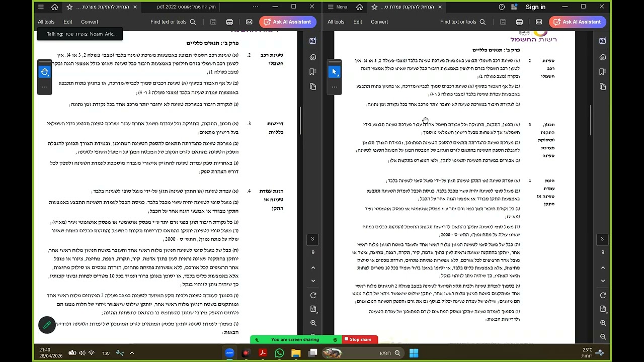Click Find text or tools in left window
This screenshot has height=362, width=644.
(173, 22)
